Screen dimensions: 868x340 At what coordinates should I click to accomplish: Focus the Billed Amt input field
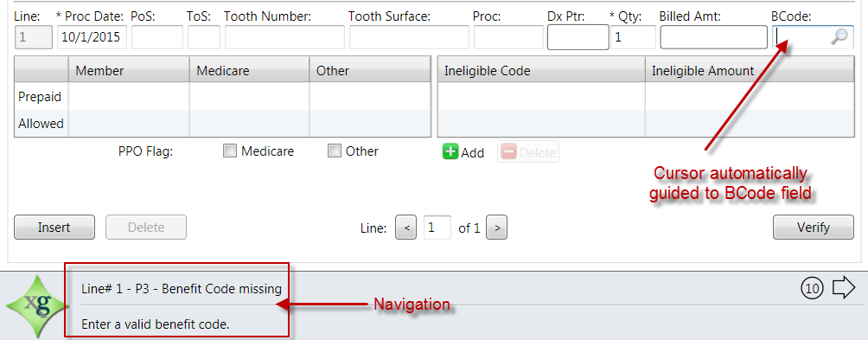713,38
